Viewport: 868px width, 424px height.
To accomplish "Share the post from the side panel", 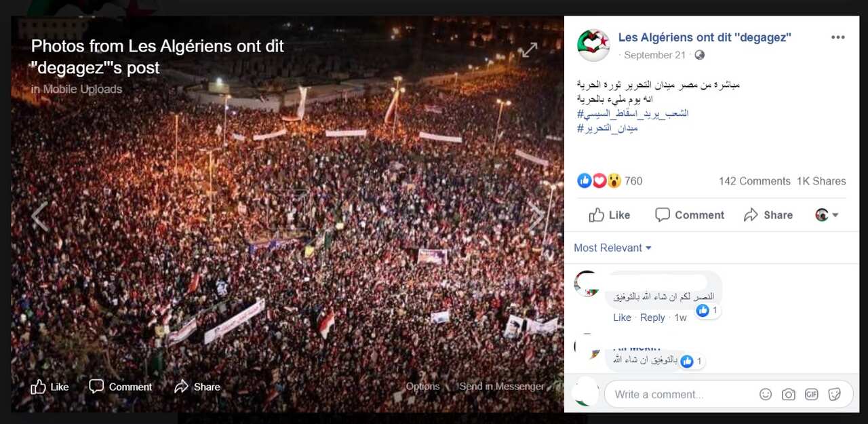I will click(x=768, y=215).
